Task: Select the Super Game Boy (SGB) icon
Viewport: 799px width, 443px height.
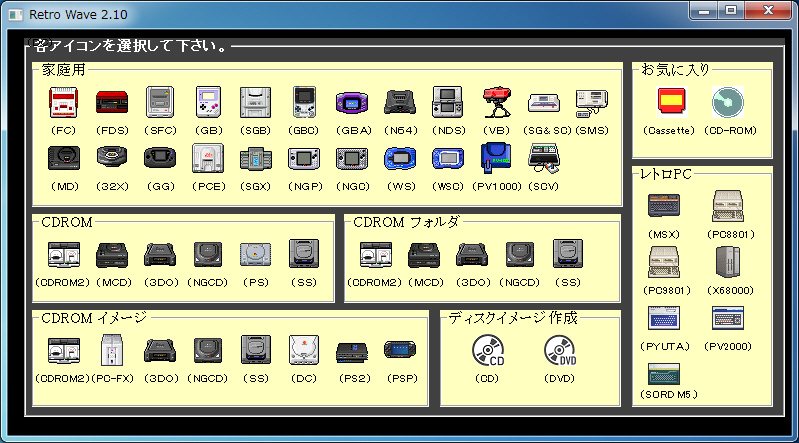Action: (255, 102)
